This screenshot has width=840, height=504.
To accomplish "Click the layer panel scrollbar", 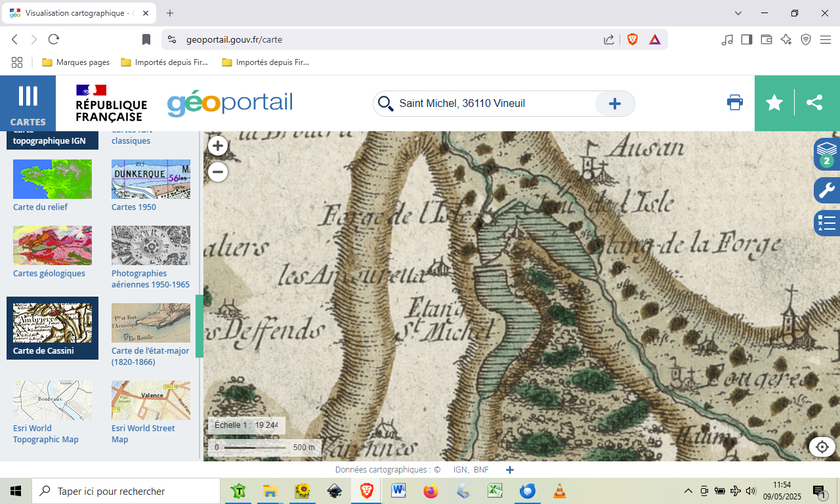I will 199,326.
